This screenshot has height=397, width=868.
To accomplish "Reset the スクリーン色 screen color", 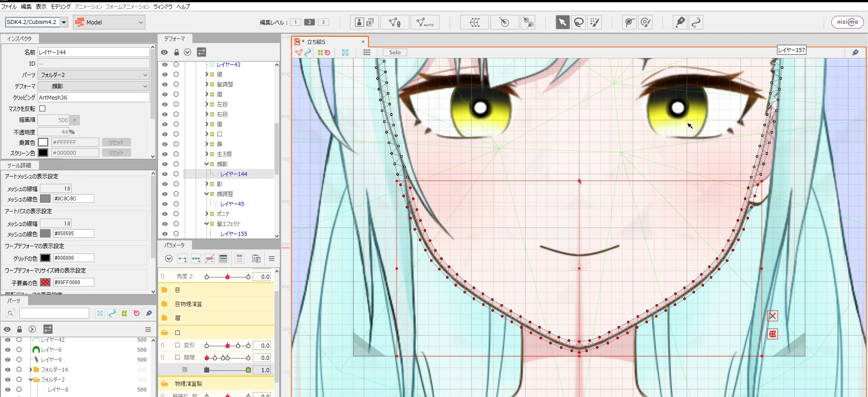I will [116, 153].
